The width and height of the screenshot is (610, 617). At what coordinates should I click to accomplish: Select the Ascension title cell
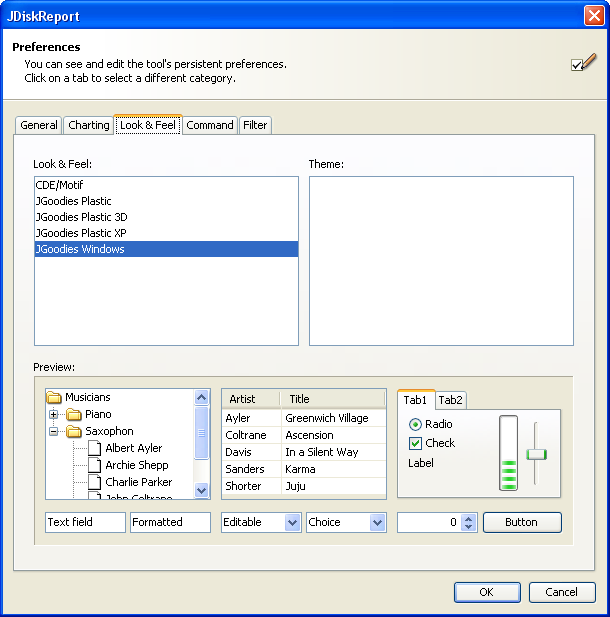tap(334, 435)
